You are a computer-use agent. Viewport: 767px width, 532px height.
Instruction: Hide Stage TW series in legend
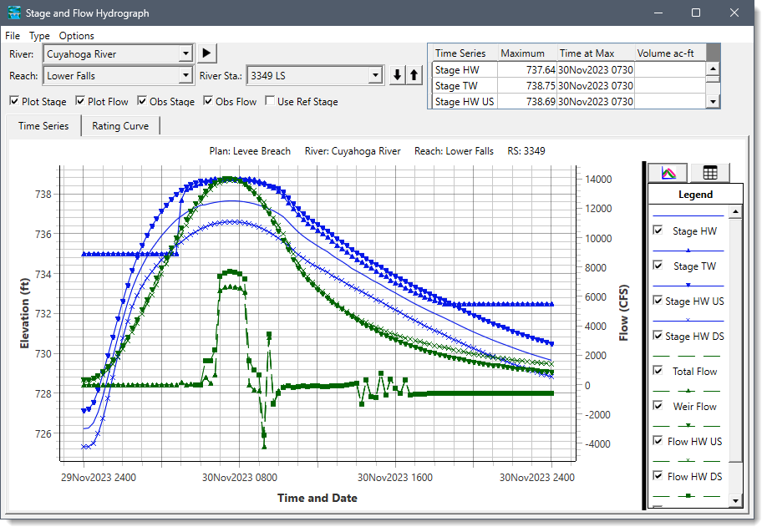point(658,266)
